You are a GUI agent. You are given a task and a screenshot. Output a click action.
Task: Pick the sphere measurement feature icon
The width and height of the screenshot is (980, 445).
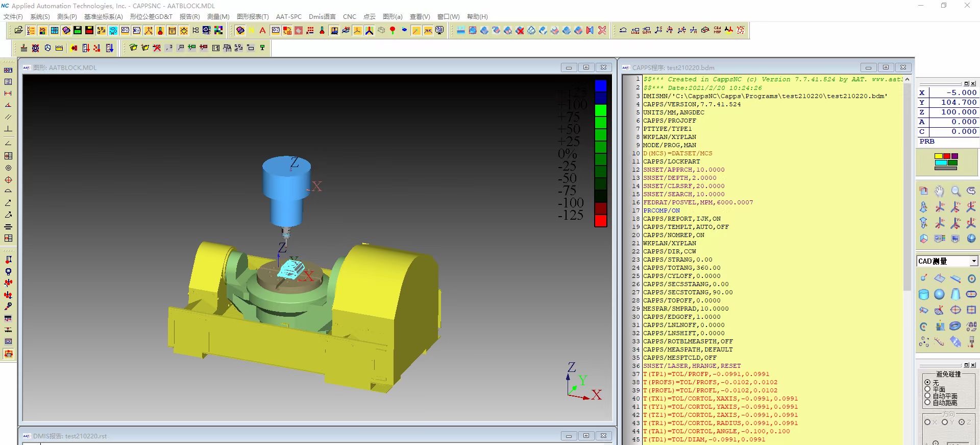[939, 294]
